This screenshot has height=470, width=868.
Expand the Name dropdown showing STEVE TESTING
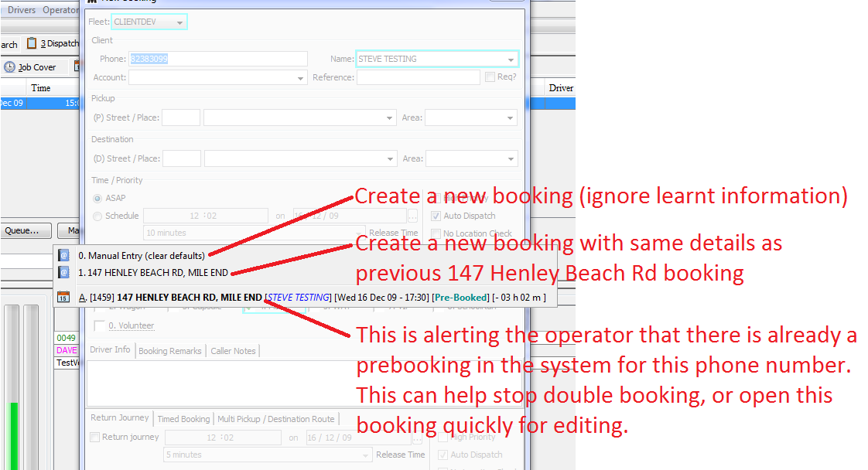511,60
